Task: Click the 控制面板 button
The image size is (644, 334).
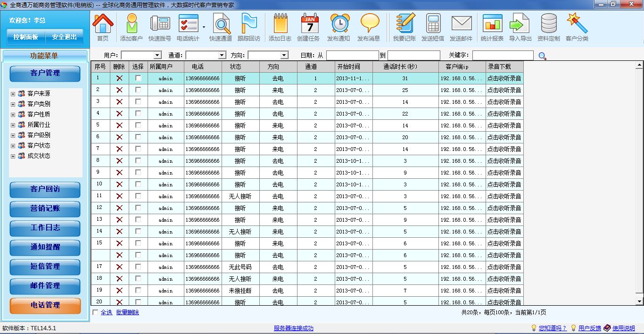Action: [26, 37]
